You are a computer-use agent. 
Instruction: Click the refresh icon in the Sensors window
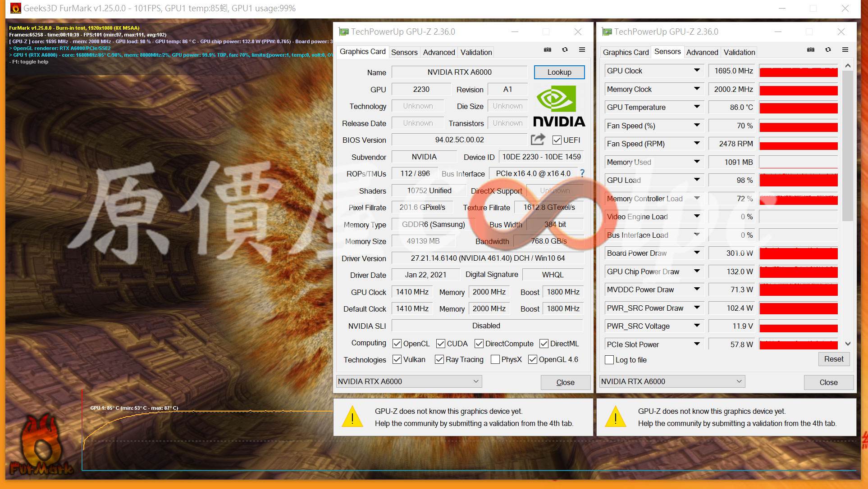coord(828,50)
